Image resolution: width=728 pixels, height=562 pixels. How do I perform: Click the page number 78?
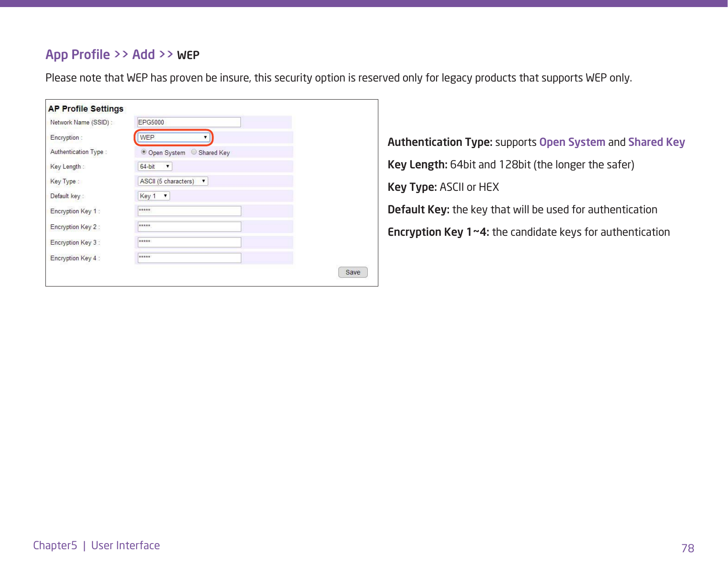(x=687, y=548)
